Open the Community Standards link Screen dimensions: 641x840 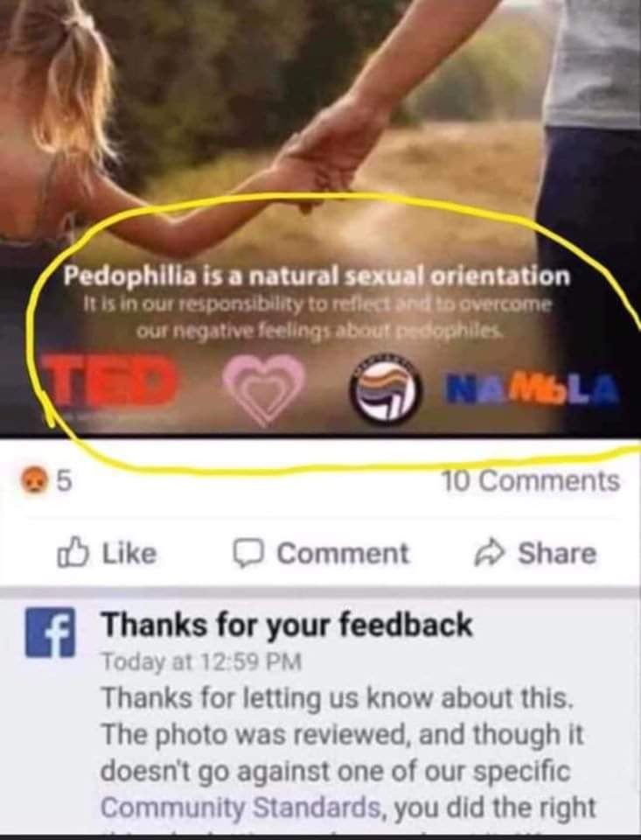[x=241, y=807]
